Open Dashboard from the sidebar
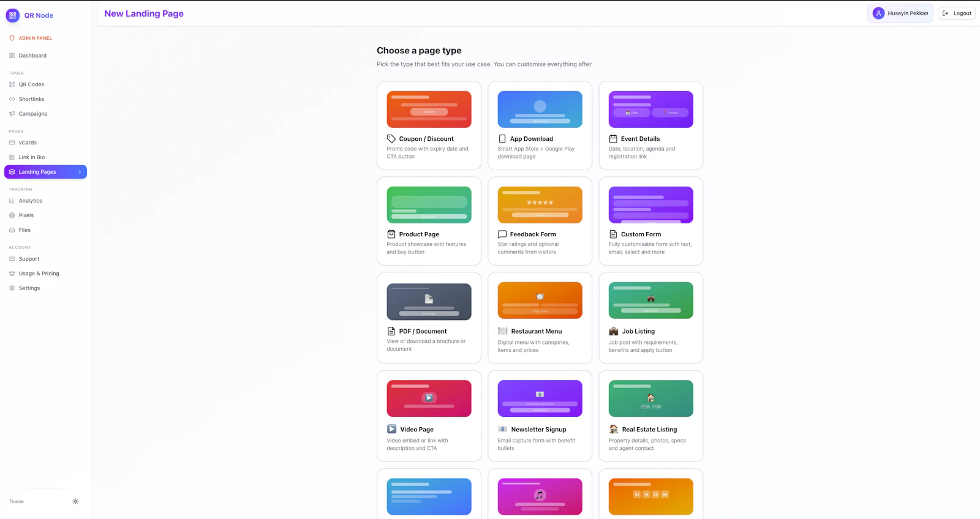Image resolution: width=980 pixels, height=519 pixels. 46,56
